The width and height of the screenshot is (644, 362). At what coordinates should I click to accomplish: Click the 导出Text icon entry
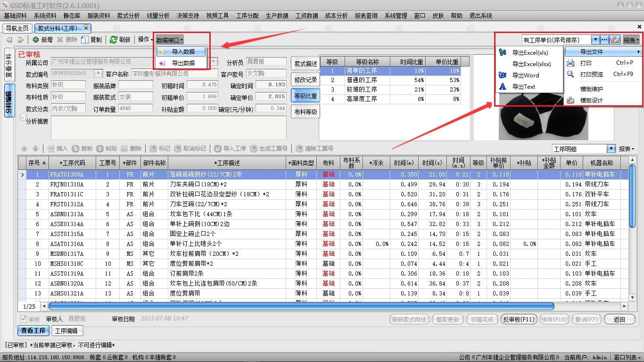point(503,86)
